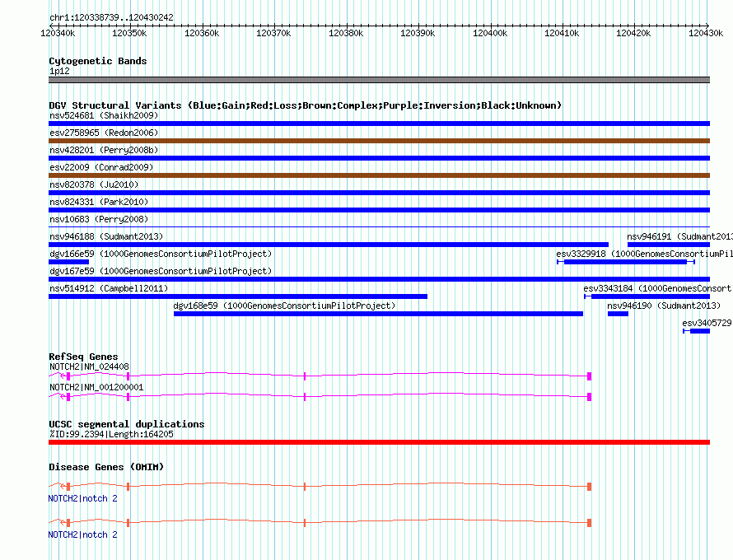Open variant dgv168e59 label
This screenshot has height=560, width=733.
[284, 306]
